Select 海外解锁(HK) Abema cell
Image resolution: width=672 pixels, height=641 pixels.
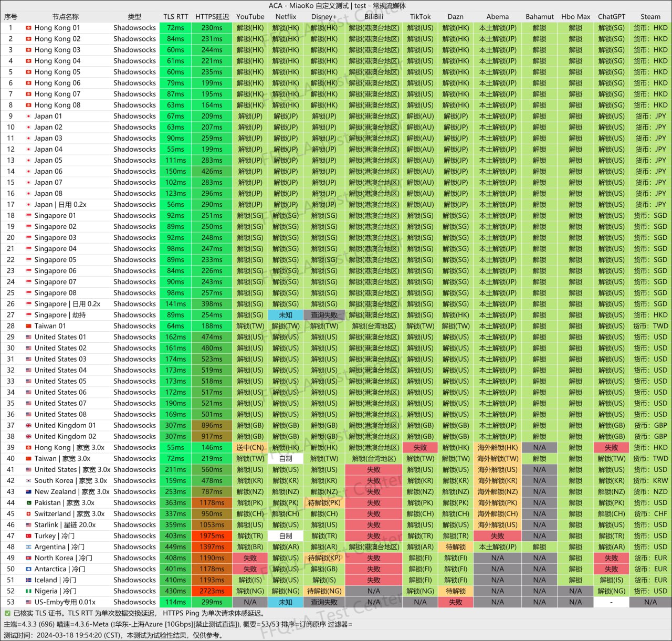coord(498,448)
